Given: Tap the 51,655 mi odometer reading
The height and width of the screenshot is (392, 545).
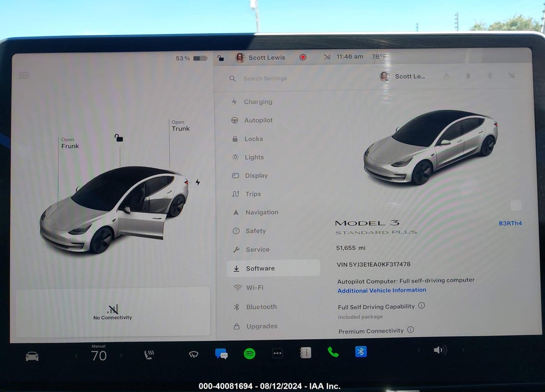Looking at the screenshot, I should point(350,248).
